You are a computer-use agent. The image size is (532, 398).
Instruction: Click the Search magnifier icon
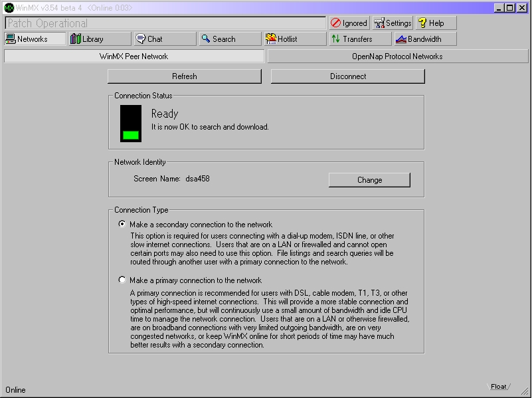[206, 39]
